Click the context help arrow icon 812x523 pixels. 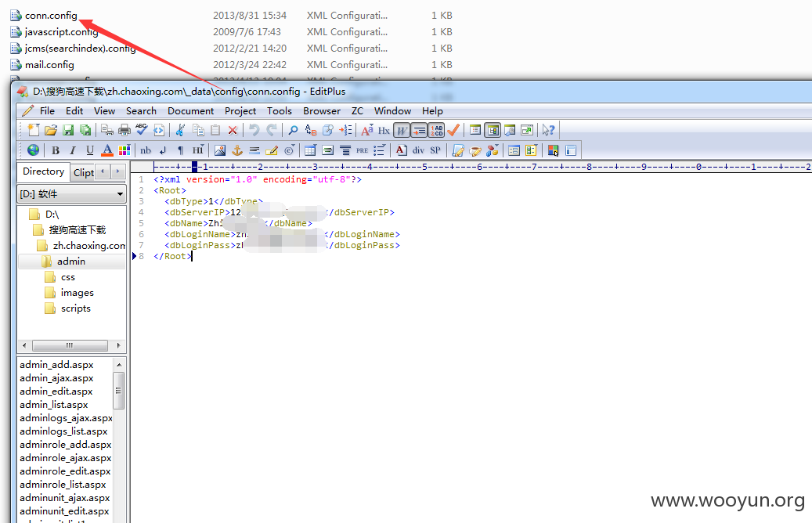pos(548,130)
